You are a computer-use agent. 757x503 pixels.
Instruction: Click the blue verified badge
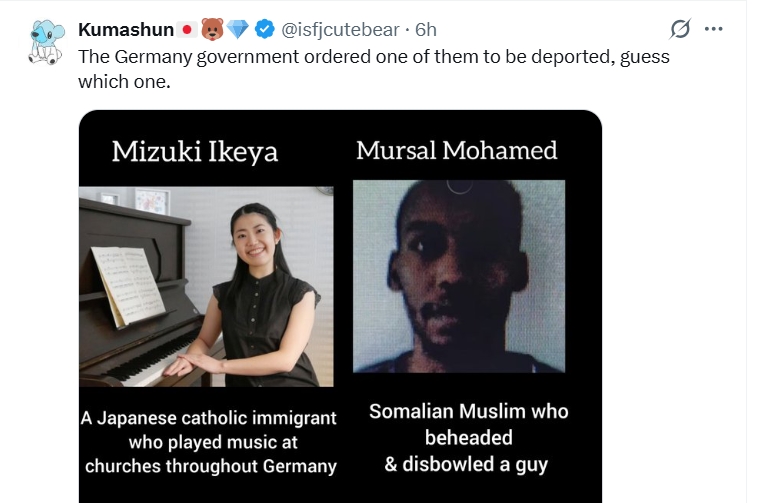pos(267,30)
